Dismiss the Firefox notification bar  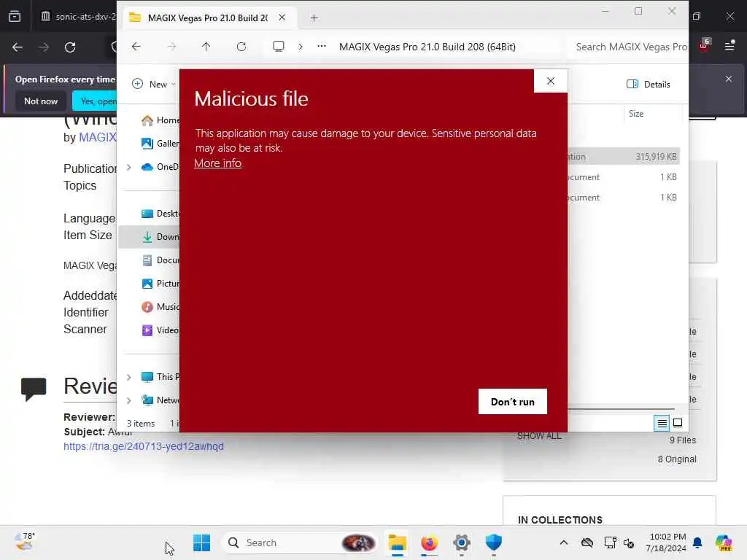click(729, 79)
